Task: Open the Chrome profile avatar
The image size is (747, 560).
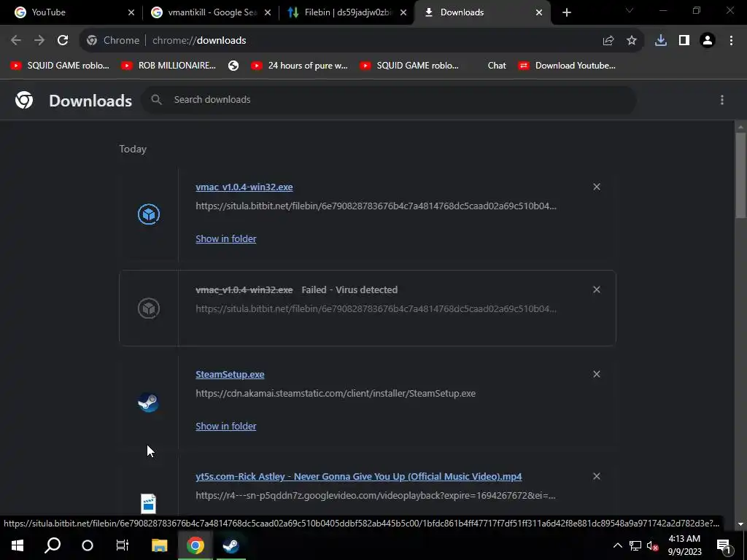Action: point(708,41)
